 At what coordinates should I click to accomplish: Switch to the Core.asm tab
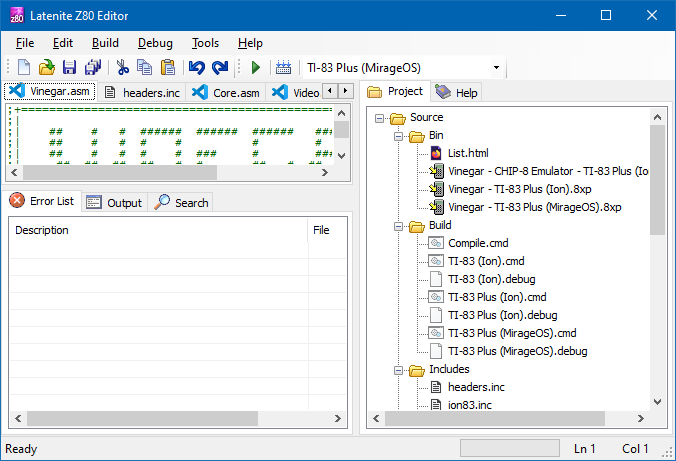(225, 93)
